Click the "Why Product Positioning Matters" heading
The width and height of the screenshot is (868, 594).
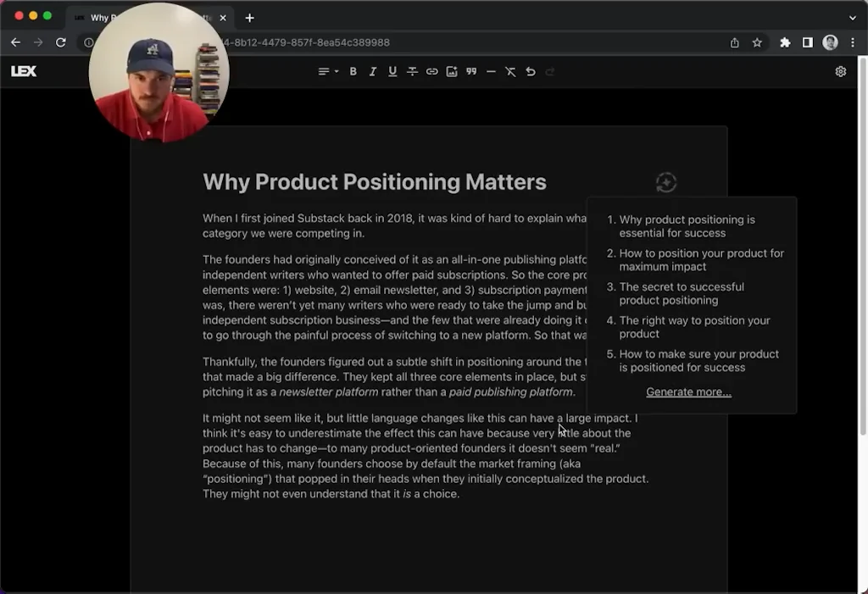click(375, 182)
